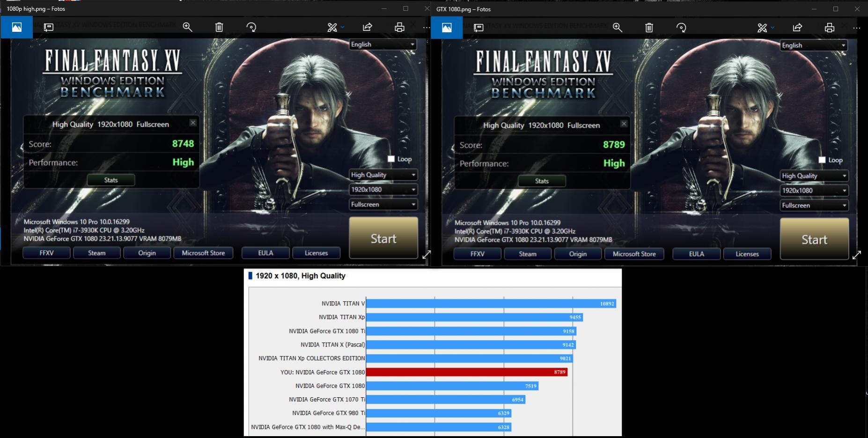Click Steam button in left benchmark
This screenshot has width=868, height=438.
pos(96,253)
